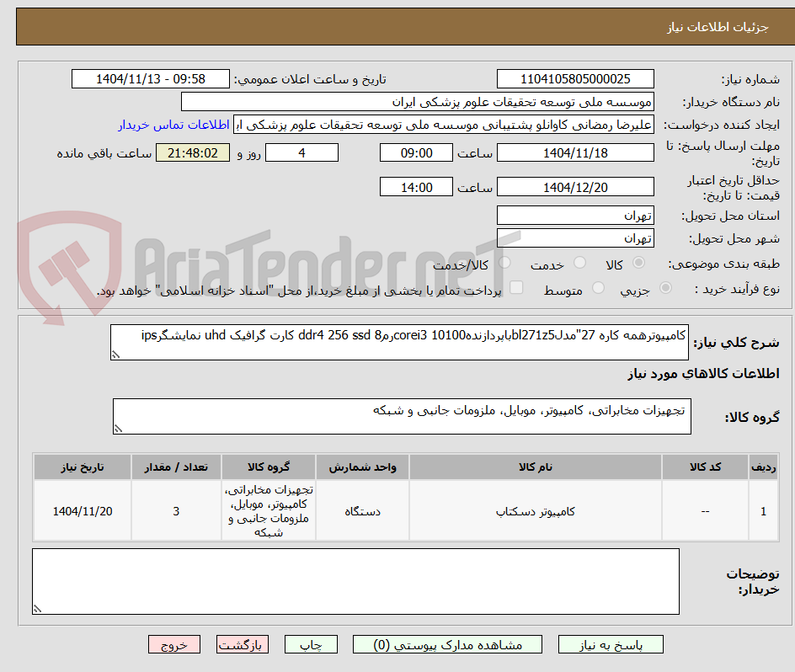Select the 'متوسط' purchase type radio
The image size is (795, 672).
click(598, 288)
